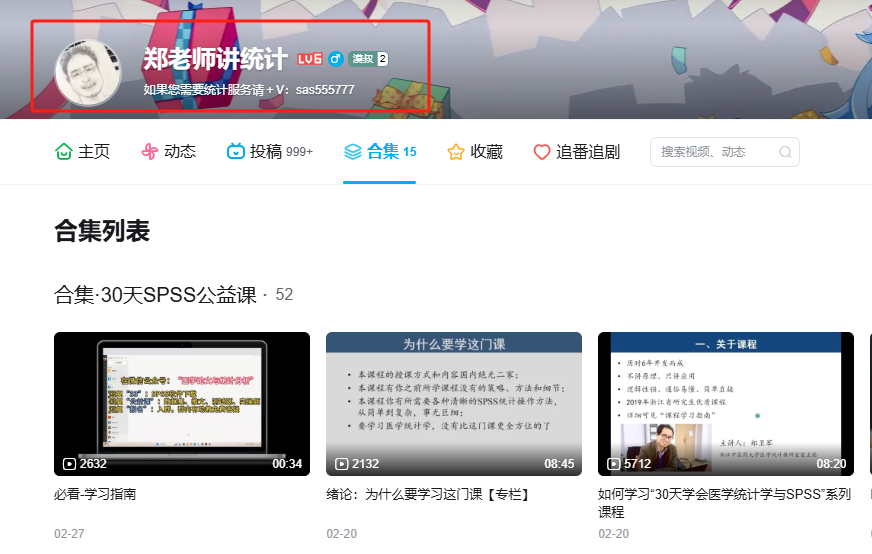Open the 为什么要学这门课 video thumbnail

point(454,404)
